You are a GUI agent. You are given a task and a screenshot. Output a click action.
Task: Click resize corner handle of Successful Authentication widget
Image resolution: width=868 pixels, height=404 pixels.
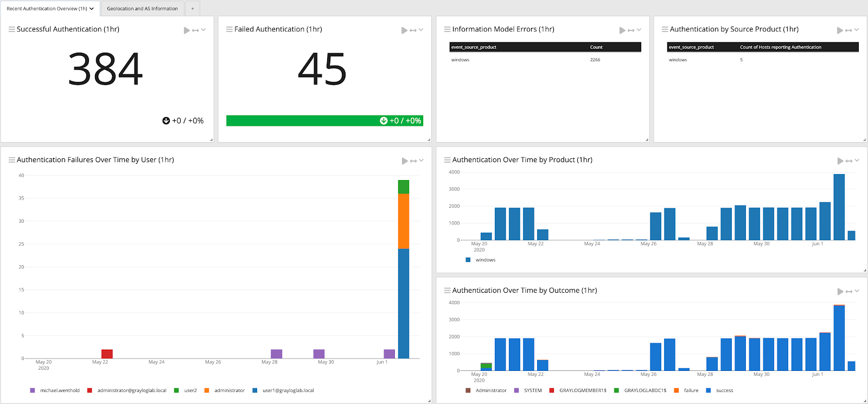pos(211,140)
